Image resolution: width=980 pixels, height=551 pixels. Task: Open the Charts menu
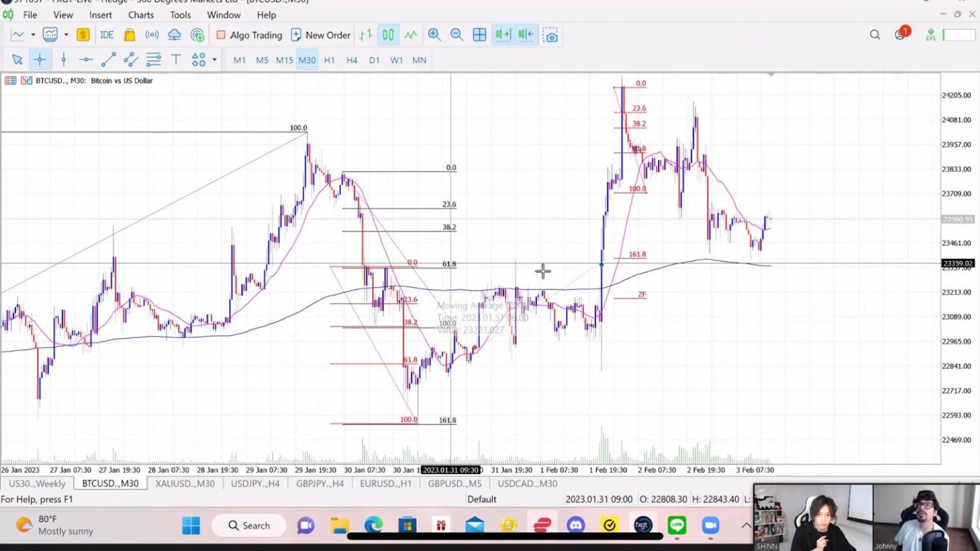coord(140,15)
